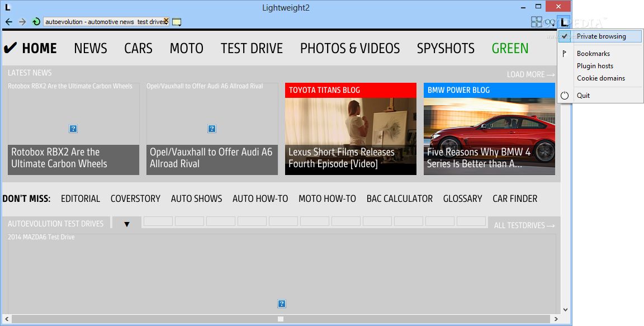Screen dimensions: 644x326
Task: Click broken image placeholder in MAZDA6 panel
Action: click(282, 304)
